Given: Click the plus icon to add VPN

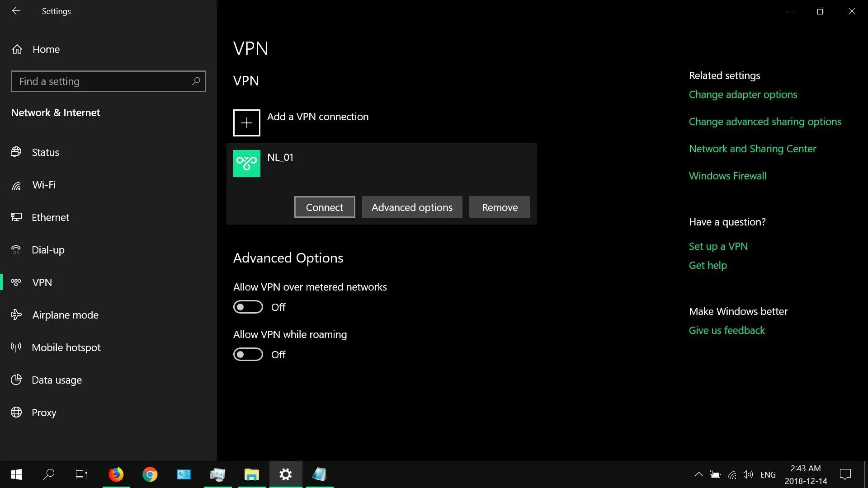Looking at the screenshot, I should (x=246, y=122).
